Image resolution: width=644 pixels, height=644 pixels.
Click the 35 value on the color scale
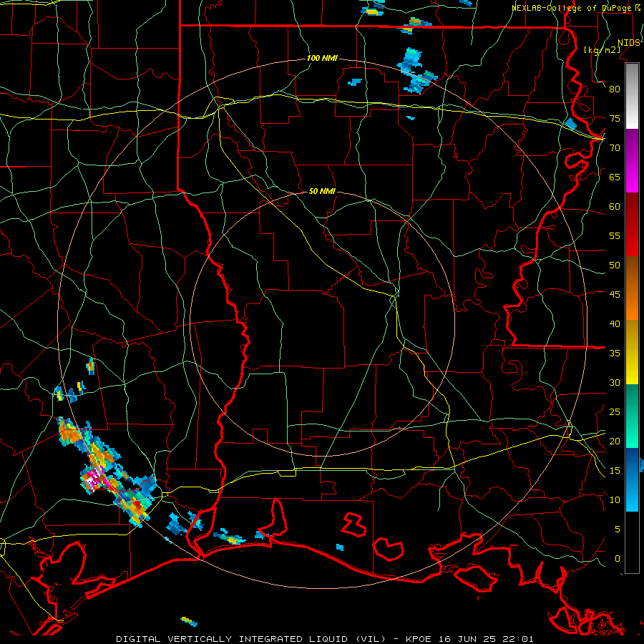click(x=615, y=353)
